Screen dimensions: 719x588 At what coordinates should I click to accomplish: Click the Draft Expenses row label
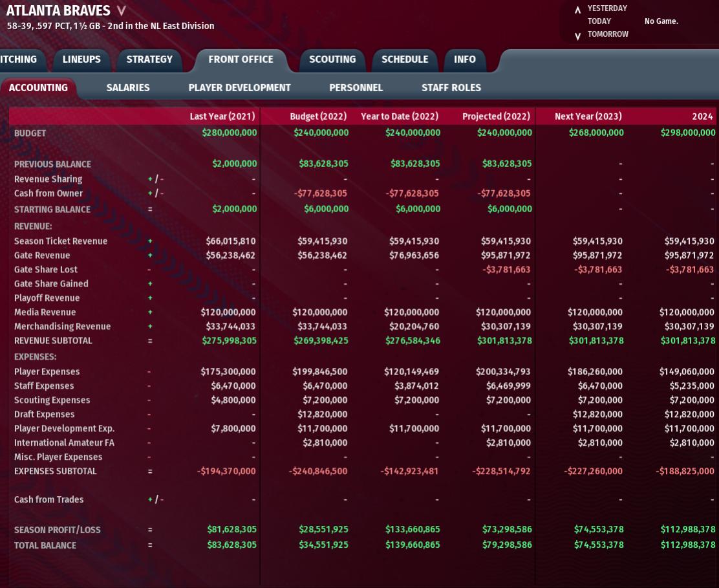(x=44, y=414)
